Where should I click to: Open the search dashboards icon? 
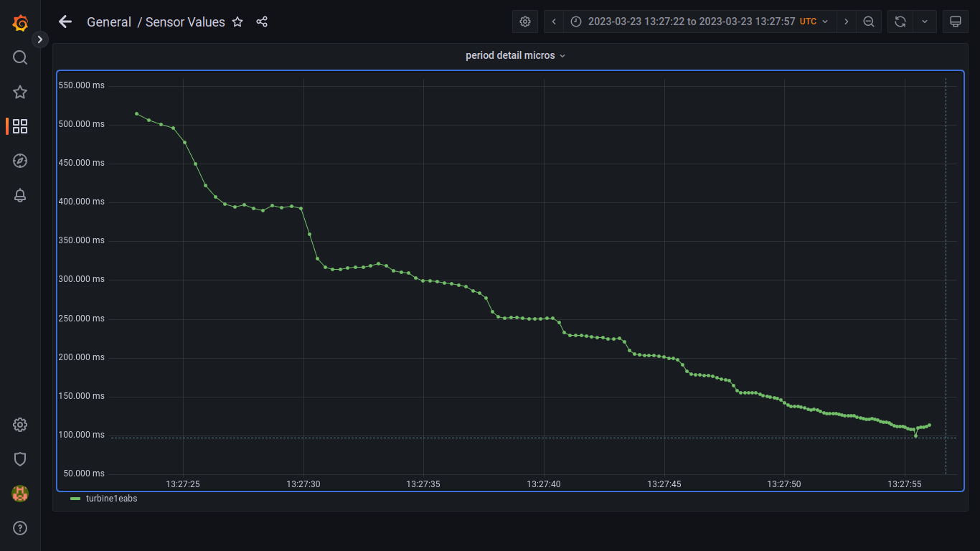20,57
